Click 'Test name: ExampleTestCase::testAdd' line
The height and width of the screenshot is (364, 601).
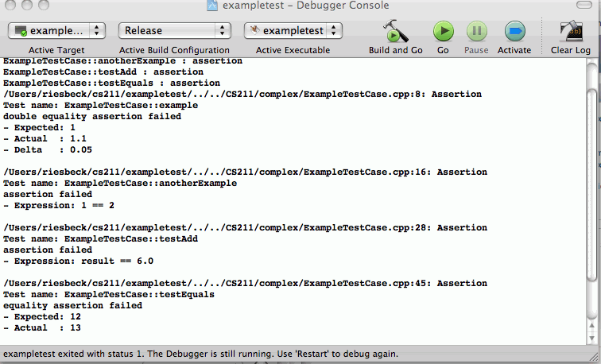coord(100,238)
